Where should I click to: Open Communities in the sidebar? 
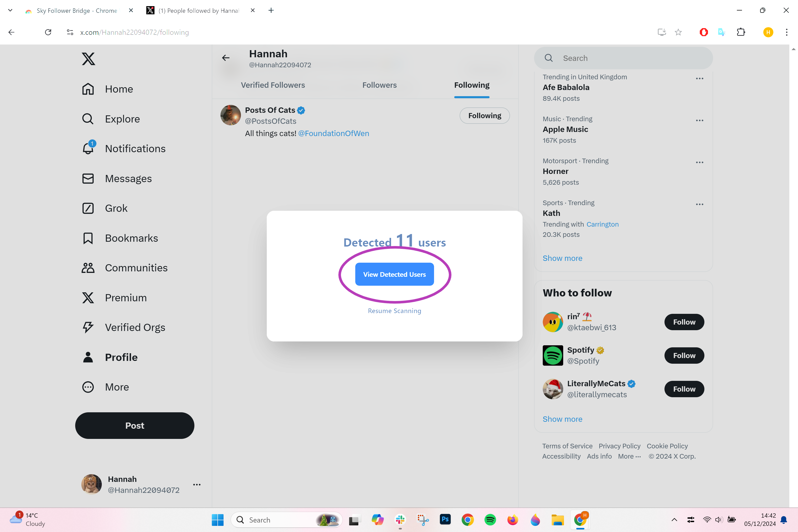[125, 268]
